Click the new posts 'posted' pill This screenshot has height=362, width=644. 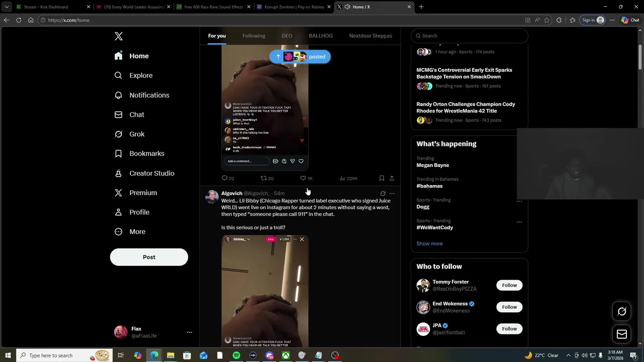300,57
